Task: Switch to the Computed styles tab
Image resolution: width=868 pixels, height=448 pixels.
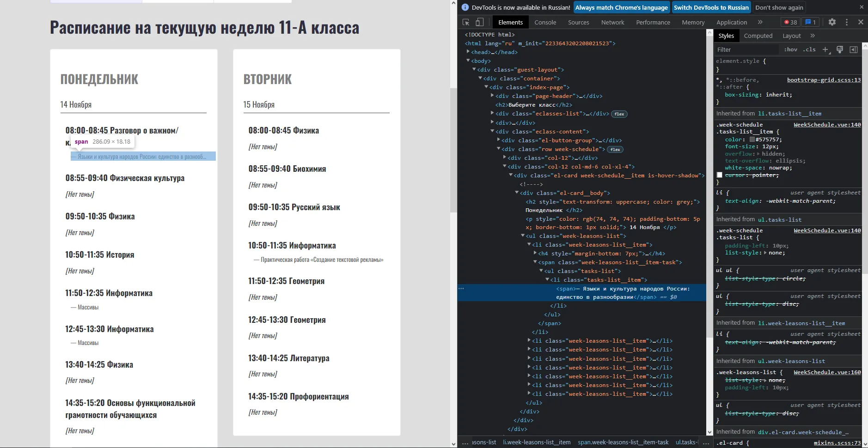Action: click(758, 36)
